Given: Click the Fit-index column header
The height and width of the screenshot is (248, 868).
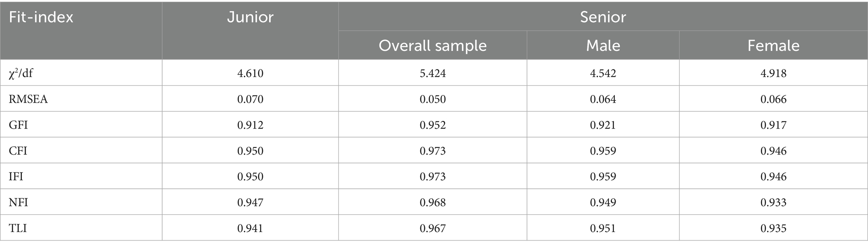Looking at the screenshot, I should pyautogui.click(x=41, y=17).
